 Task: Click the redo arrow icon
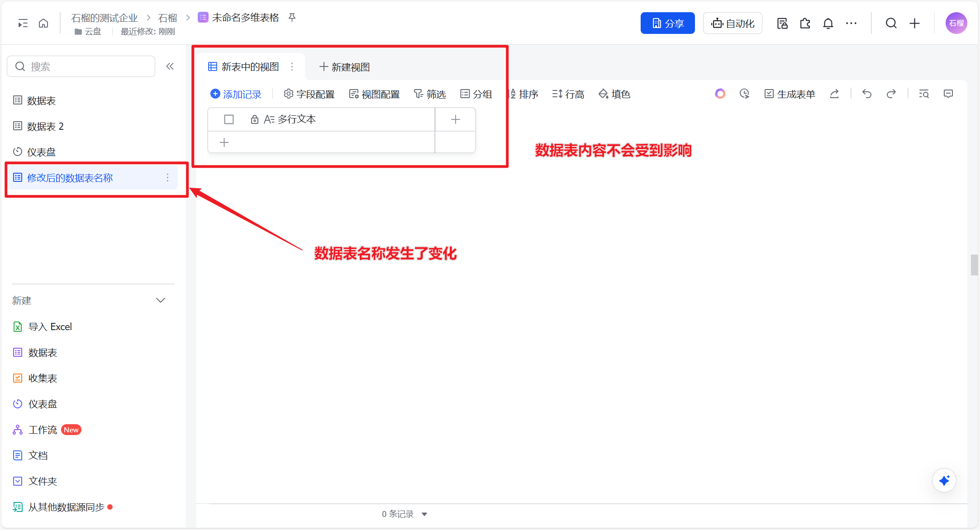tap(891, 94)
